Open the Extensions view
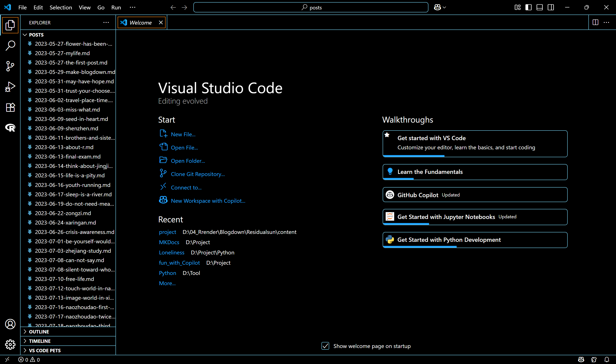616x364 pixels. [10, 107]
